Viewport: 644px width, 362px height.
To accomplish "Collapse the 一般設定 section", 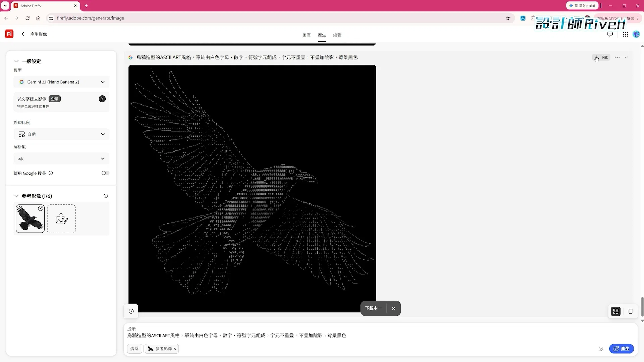I will point(16,61).
